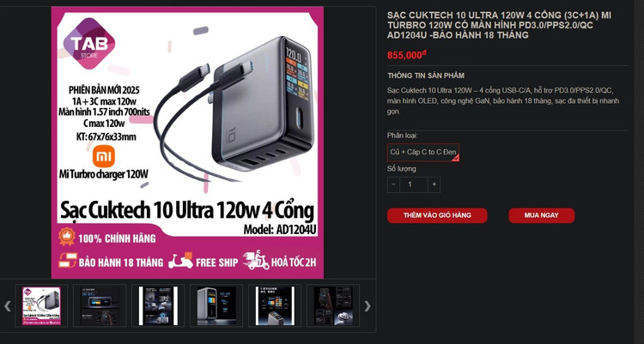Show previous thumbnails with left carousel arrow

pyautogui.click(x=8, y=305)
